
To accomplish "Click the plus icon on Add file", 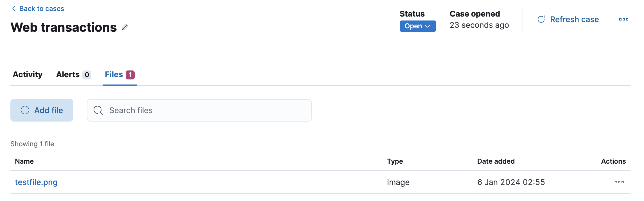I will tap(25, 110).
